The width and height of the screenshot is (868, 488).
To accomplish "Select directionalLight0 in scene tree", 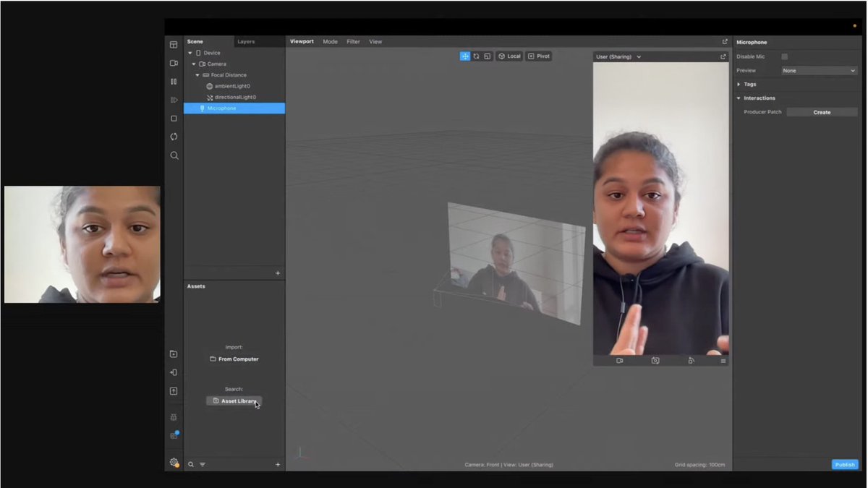I will [235, 97].
